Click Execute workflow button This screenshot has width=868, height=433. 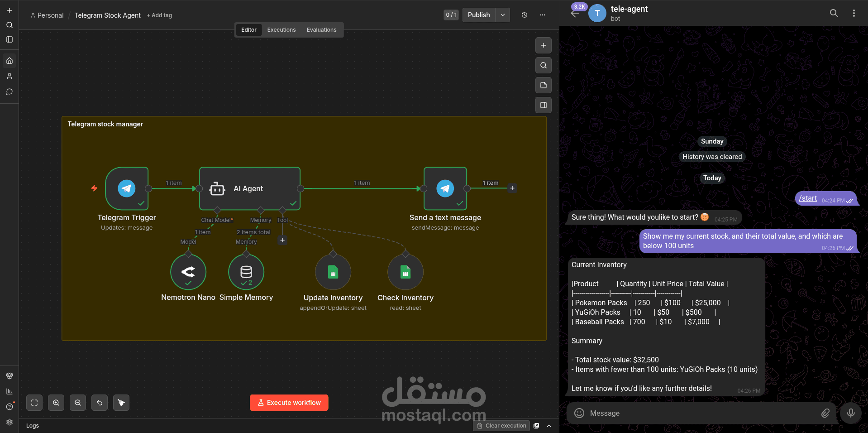coord(289,403)
